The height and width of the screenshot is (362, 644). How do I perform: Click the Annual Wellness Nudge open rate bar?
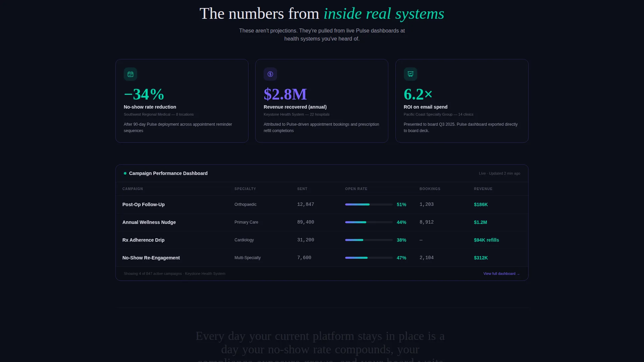point(369,222)
